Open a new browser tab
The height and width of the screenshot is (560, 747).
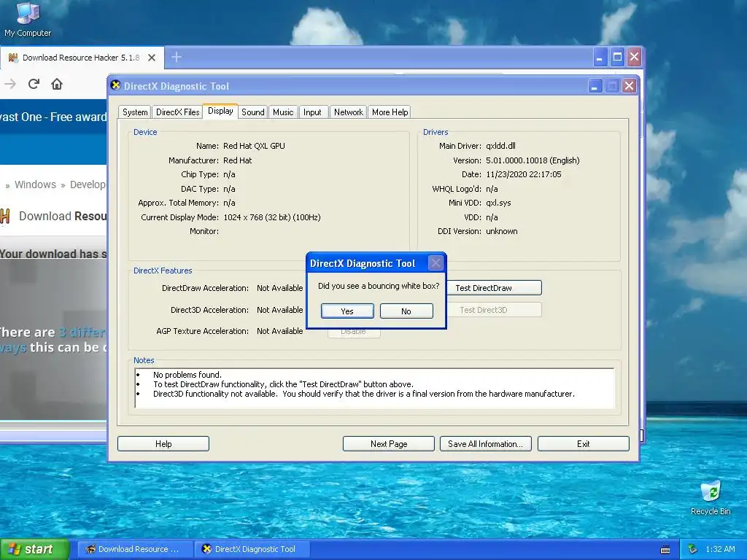177,57
